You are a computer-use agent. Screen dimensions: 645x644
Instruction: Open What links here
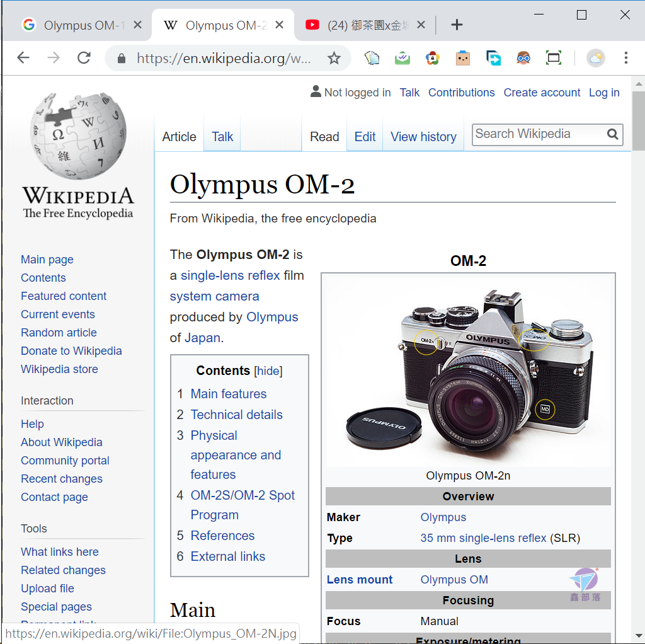coord(60,552)
